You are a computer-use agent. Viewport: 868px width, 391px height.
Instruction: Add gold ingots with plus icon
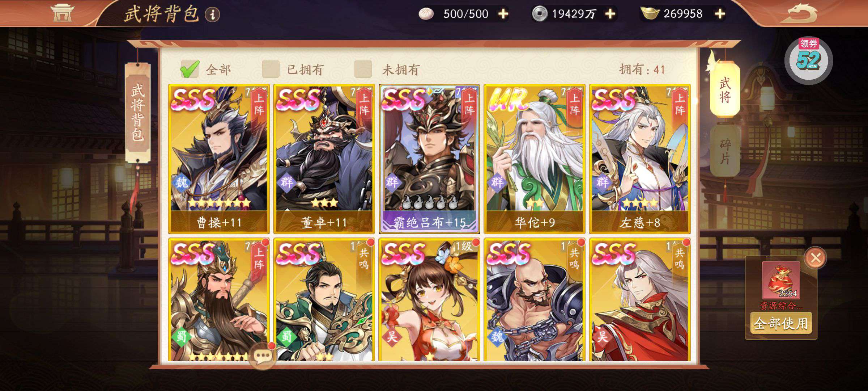(720, 14)
